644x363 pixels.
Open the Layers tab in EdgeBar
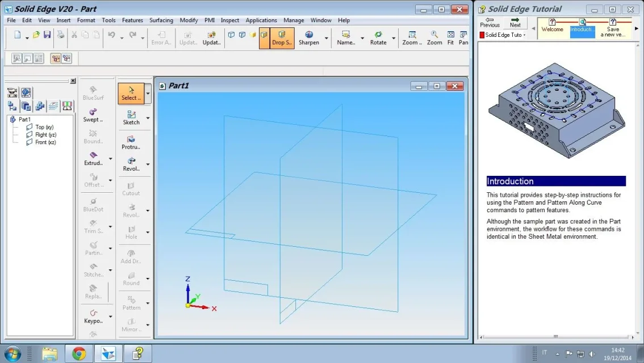(53, 106)
